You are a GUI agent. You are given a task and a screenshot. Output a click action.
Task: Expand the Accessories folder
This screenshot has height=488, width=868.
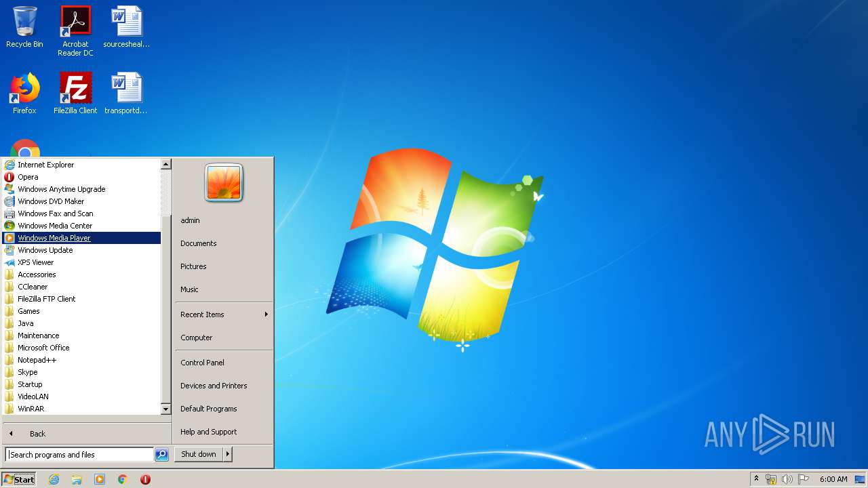point(81,274)
